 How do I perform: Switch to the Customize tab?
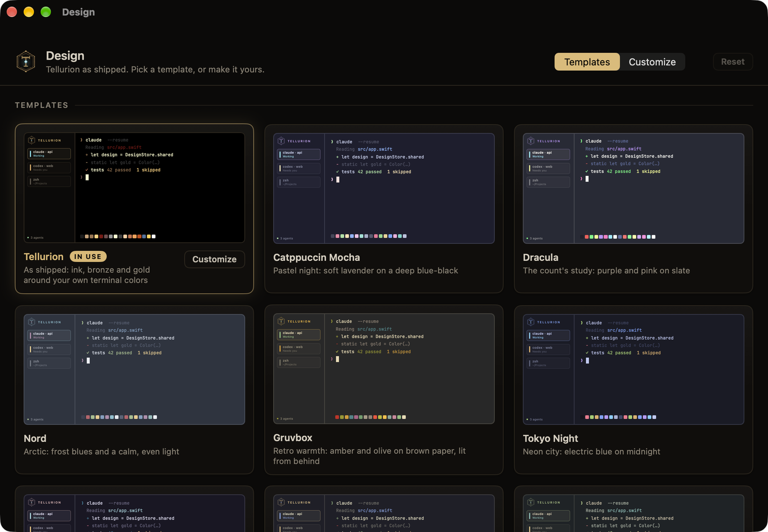click(652, 62)
